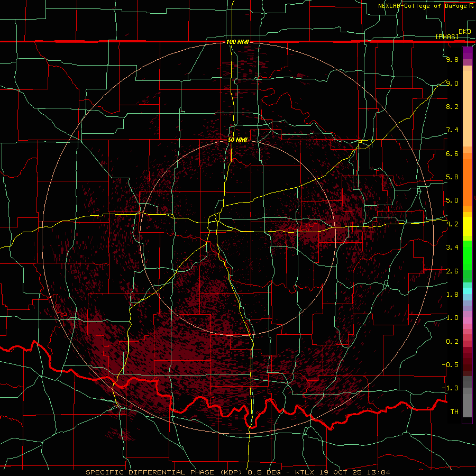This screenshot has width=476, height=476.
Task: Click the bright green segment of the color bar
Action: [x=467, y=255]
